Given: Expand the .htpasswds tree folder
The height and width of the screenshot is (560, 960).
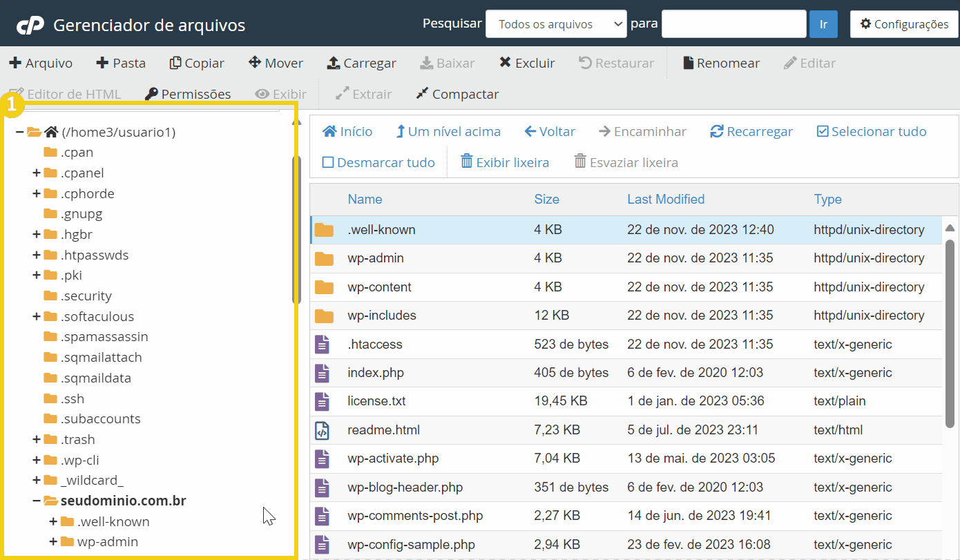Looking at the screenshot, I should pos(37,255).
